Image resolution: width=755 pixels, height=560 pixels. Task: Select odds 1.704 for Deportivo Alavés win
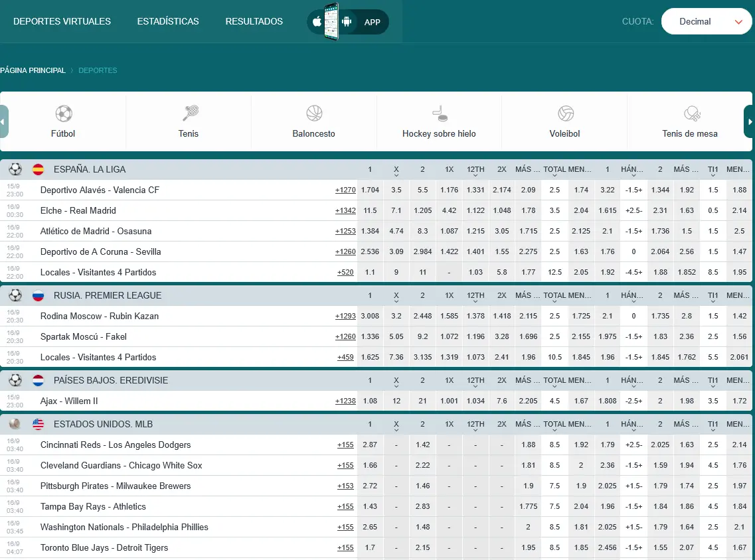pos(370,190)
